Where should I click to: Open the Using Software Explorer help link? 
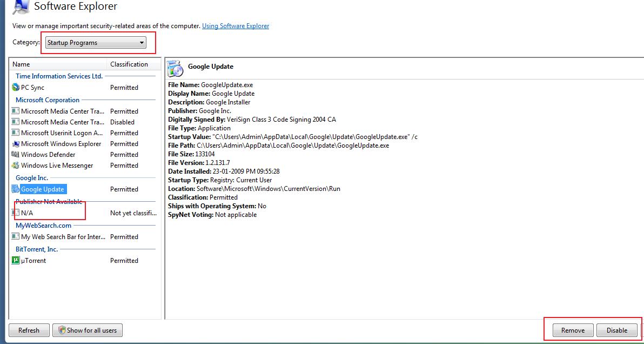[x=236, y=26]
